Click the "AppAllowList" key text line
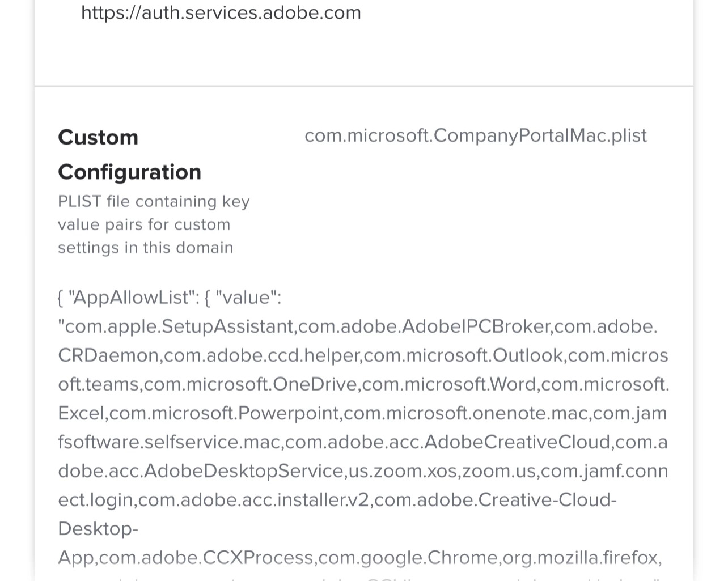The image size is (728, 581). point(170,297)
